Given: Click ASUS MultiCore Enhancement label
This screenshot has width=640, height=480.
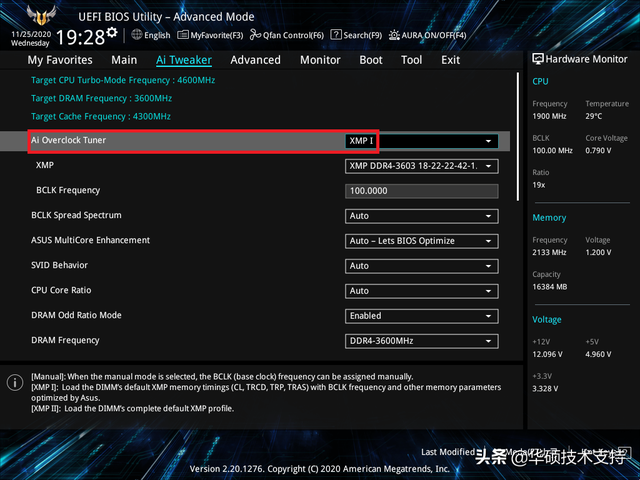Looking at the screenshot, I should point(90,240).
